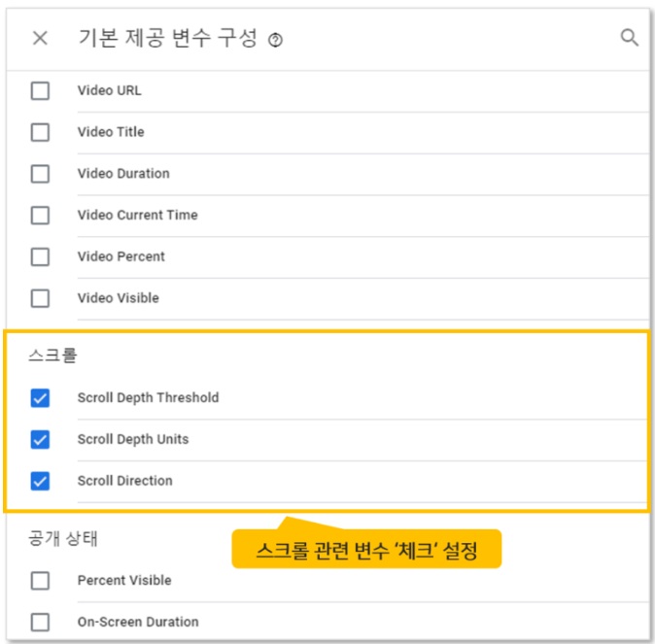Screen dimensions: 655x644
Task: Check the On-Screen Duration variable
Action: tap(40, 622)
